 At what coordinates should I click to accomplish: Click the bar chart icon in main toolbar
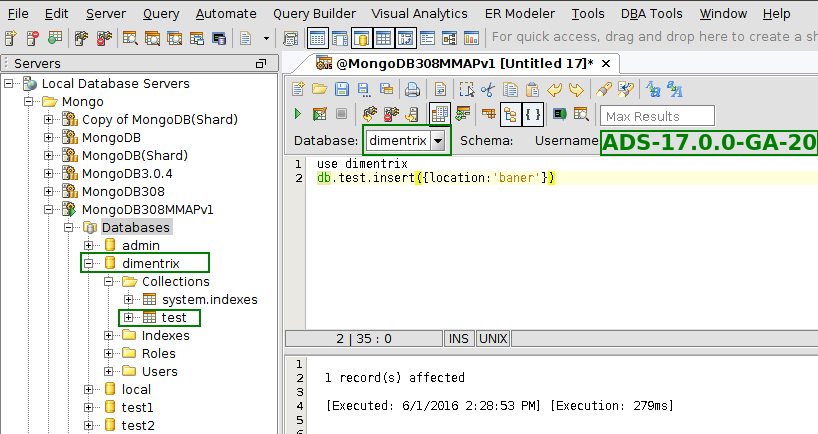pos(471,38)
